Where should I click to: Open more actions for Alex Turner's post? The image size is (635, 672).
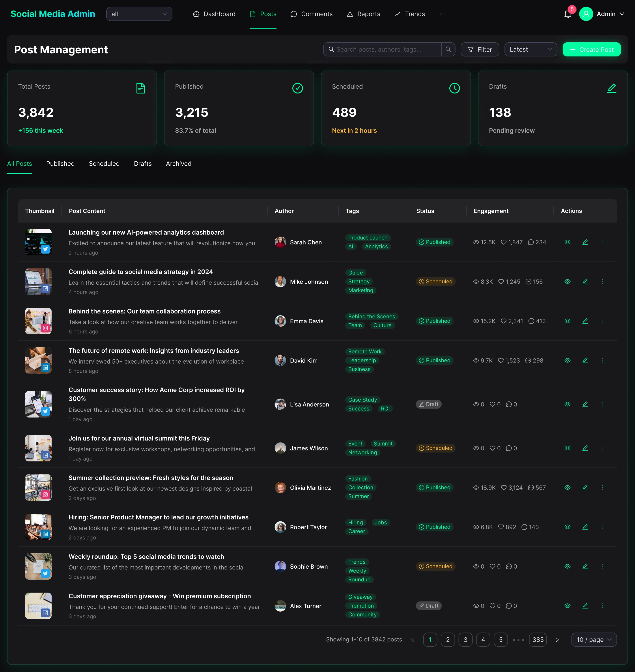(603, 606)
